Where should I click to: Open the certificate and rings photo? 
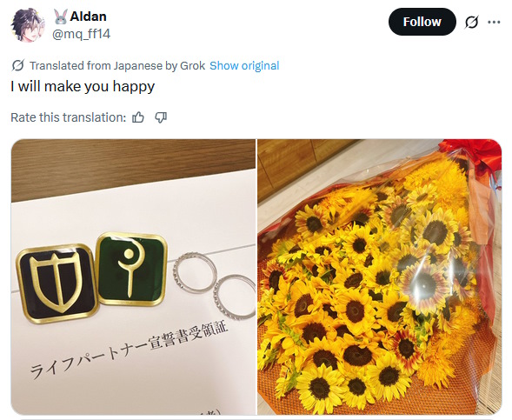(x=133, y=277)
